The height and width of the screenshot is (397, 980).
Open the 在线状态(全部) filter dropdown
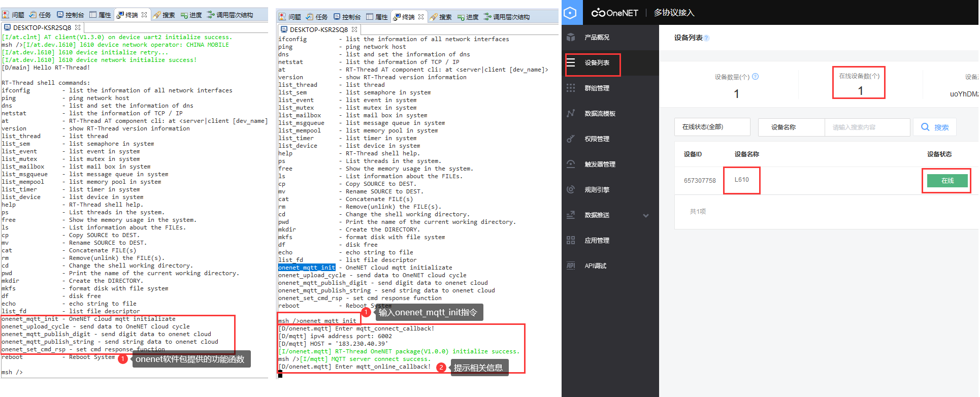point(712,127)
